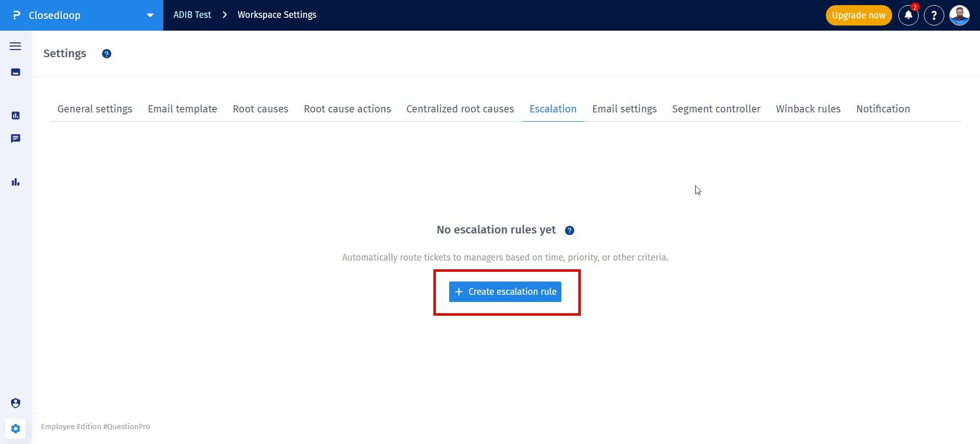Open the hamburger menu in the sidebar
The width and height of the screenshot is (980, 444).
[x=15, y=46]
